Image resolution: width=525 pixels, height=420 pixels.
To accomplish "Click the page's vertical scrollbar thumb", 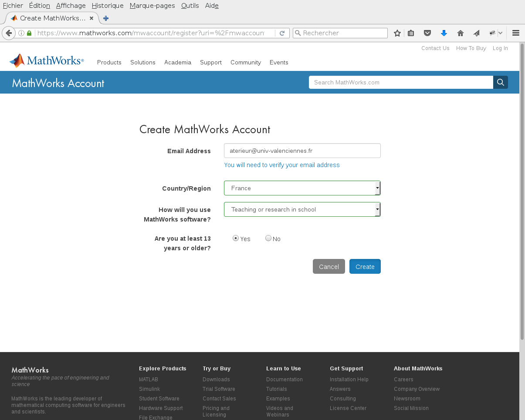I will pyautogui.click(x=522, y=192).
